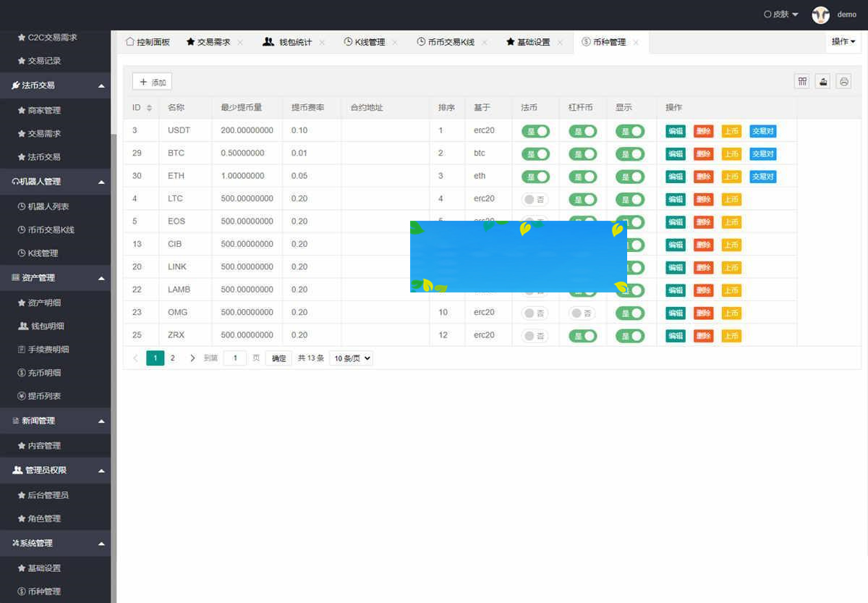Close the 币种管理 tab with its X
The image size is (868, 603).
636,43
